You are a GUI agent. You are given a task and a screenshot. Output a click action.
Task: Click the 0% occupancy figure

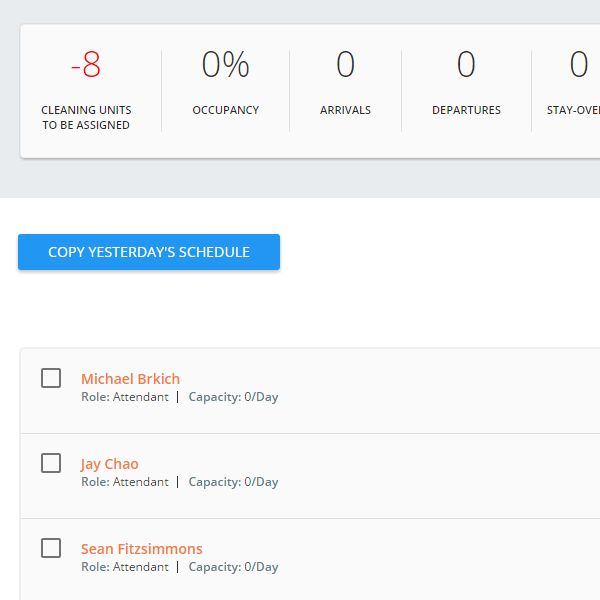pos(226,64)
